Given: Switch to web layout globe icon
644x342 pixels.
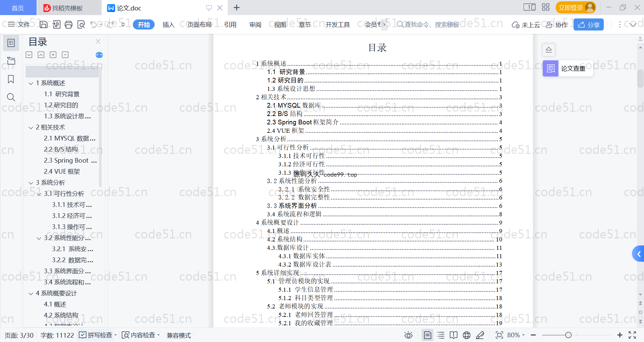Looking at the screenshot, I should [467, 335].
